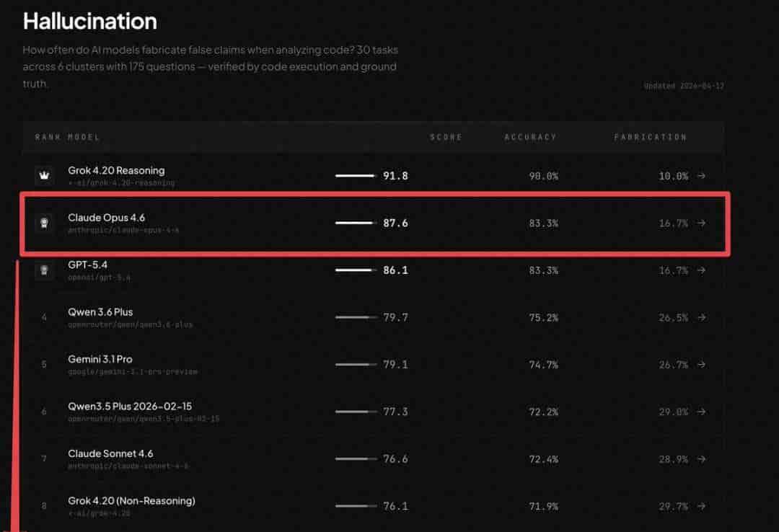The image size is (779, 532).
Task: Open details arrow for GPT-5.4 row
Action: 701,270
